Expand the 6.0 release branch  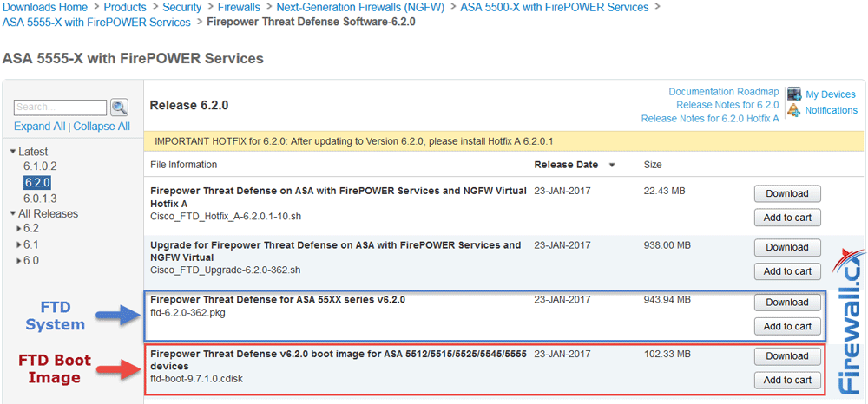point(19,261)
